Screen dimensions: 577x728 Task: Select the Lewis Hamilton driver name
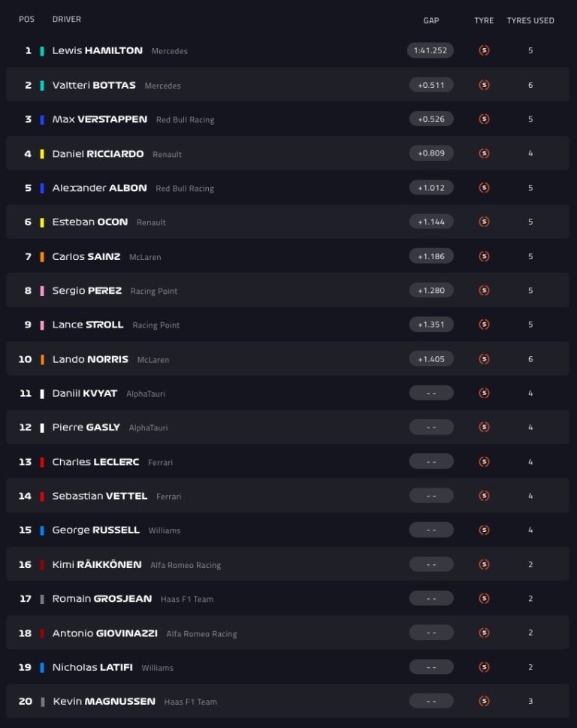(x=97, y=50)
